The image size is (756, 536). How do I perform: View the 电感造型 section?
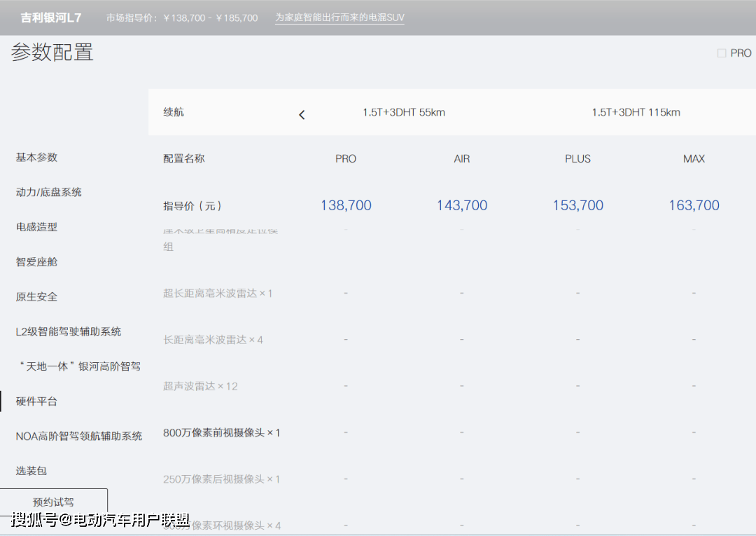[36, 227]
